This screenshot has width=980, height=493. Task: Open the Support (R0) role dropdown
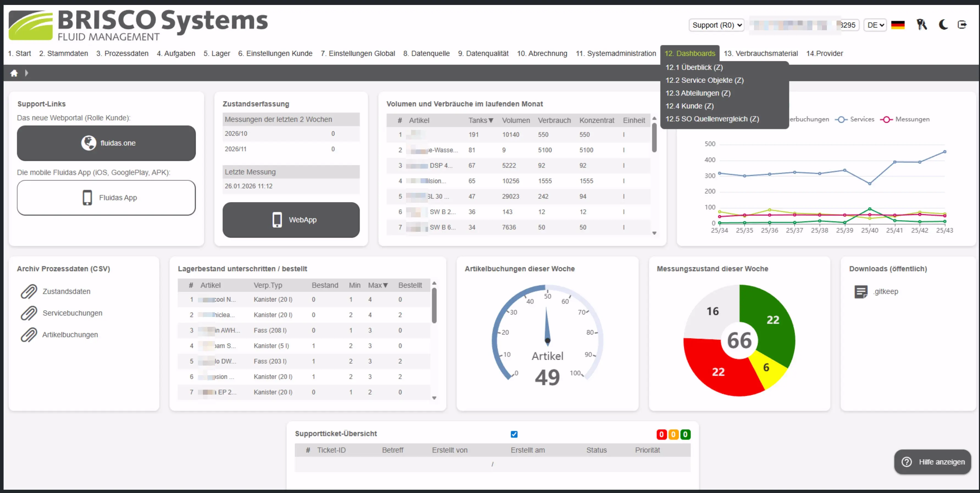716,25
